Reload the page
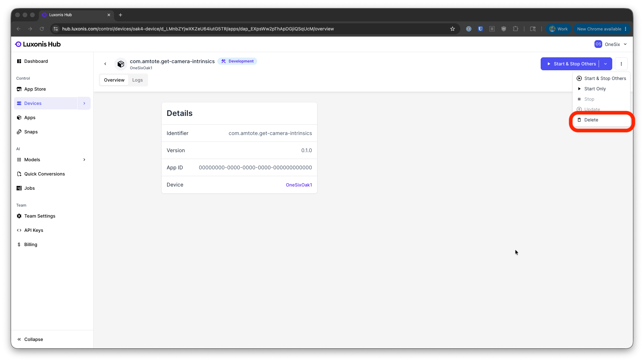This screenshot has width=644, height=362. pos(42,29)
